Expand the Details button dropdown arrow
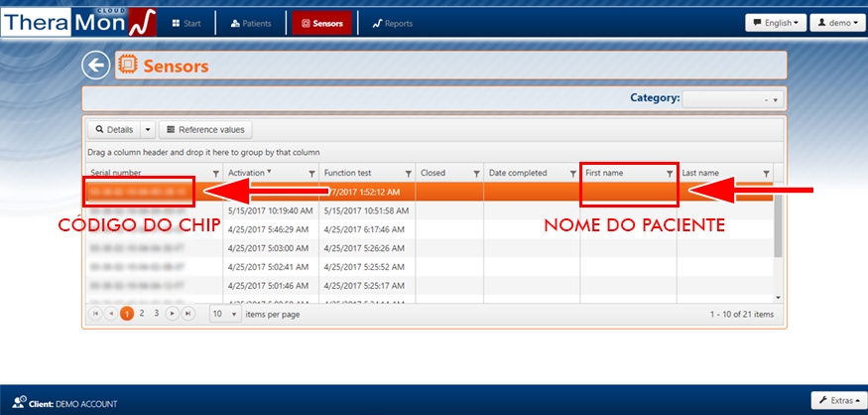 click(x=148, y=129)
